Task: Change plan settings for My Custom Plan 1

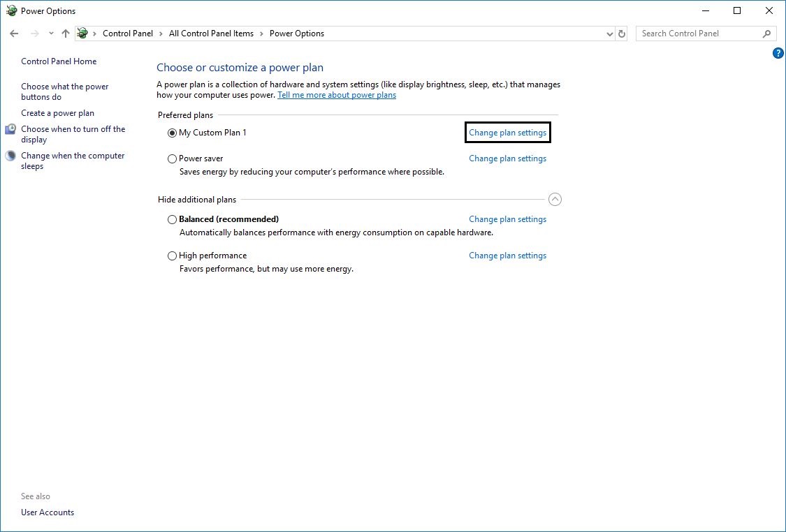Action: (507, 132)
